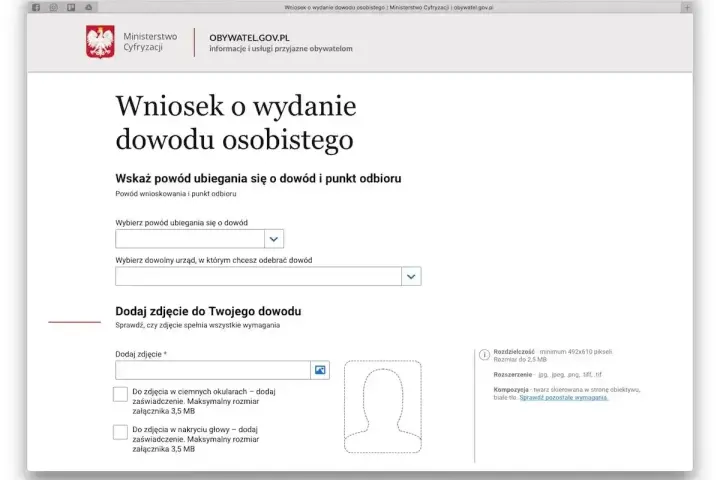Click the 'Do zdjęcia w ciemnych okularach' label
This screenshot has width=720, height=480.
(204, 401)
